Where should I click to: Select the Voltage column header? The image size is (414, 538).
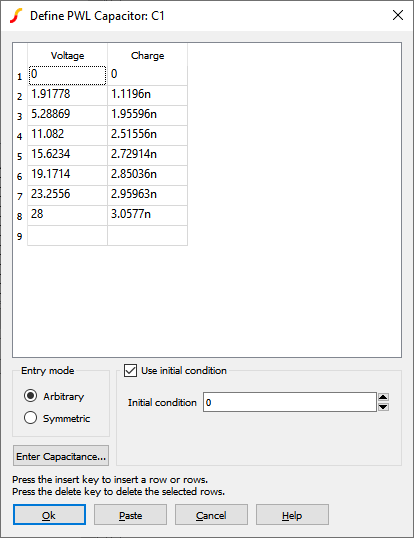(x=68, y=55)
